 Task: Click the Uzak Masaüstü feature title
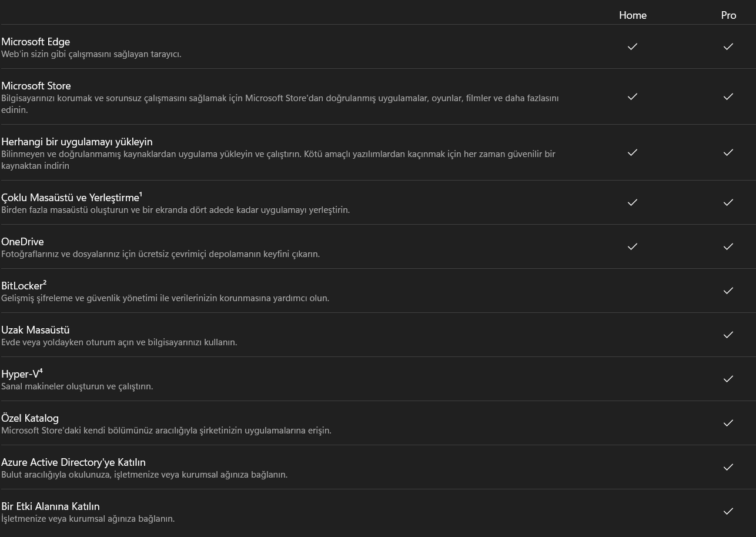[35, 330]
